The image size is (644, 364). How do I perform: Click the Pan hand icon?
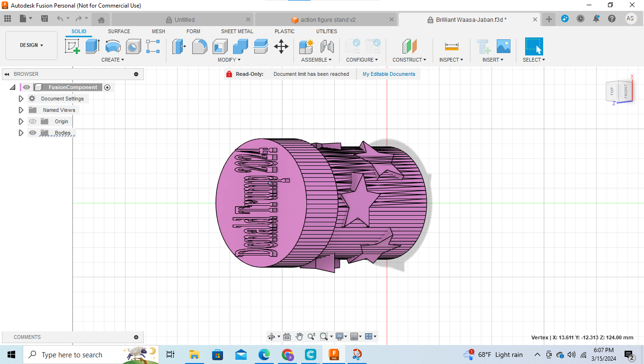point(299,337)
